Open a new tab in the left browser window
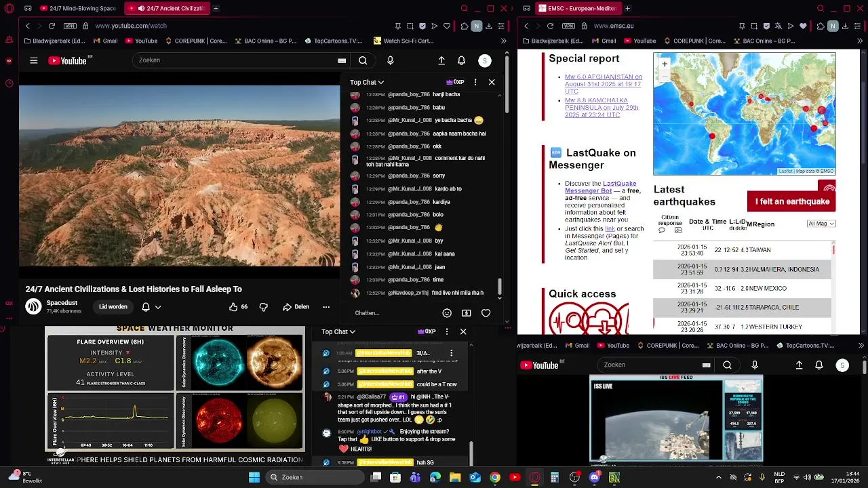Image resolution: width=868 pixels, height=488 pixels. click(216, 8)
